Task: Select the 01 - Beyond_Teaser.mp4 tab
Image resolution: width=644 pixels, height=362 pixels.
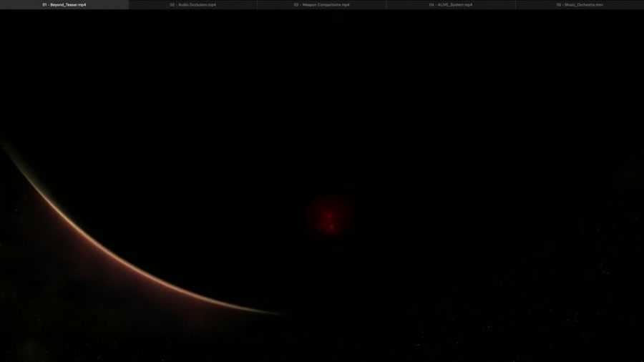Action: (64, 4)
